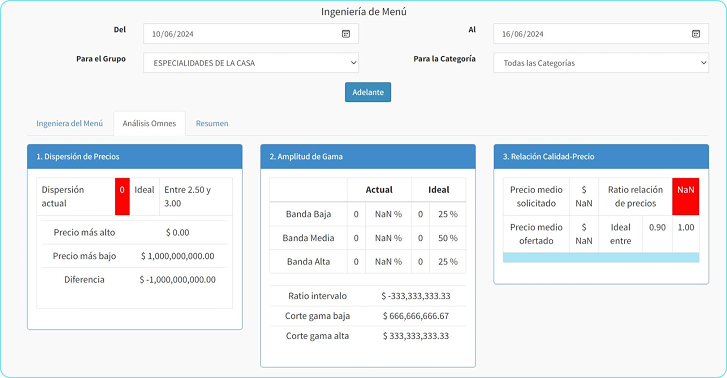727x378 pixels.
Task: Click the 1. Dispersión de Precios header
Action: (134, 156)
